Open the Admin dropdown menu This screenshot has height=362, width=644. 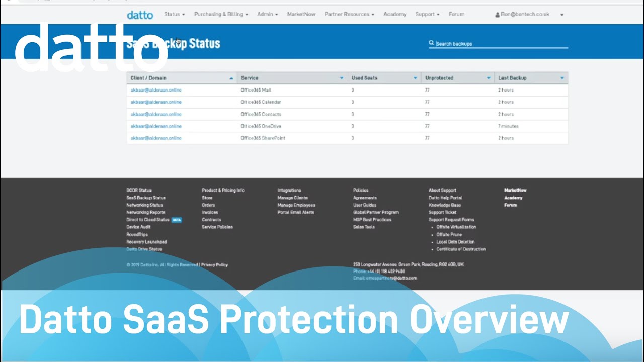click(x=267, y=14)
